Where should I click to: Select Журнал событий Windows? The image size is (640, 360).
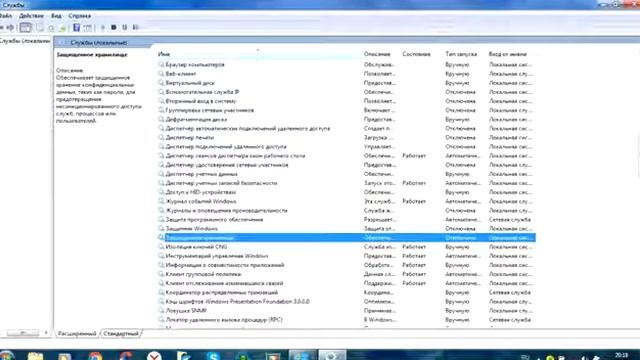(x=346, y=201)
